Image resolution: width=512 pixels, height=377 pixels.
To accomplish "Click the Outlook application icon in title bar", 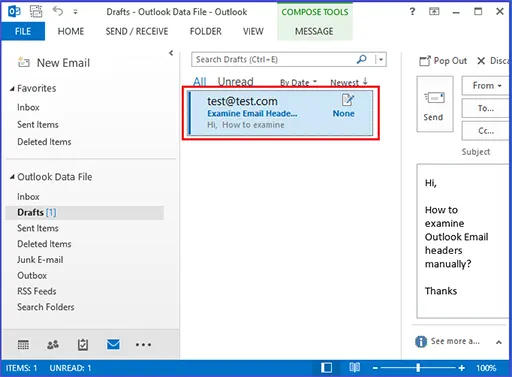I will [14, 12].
